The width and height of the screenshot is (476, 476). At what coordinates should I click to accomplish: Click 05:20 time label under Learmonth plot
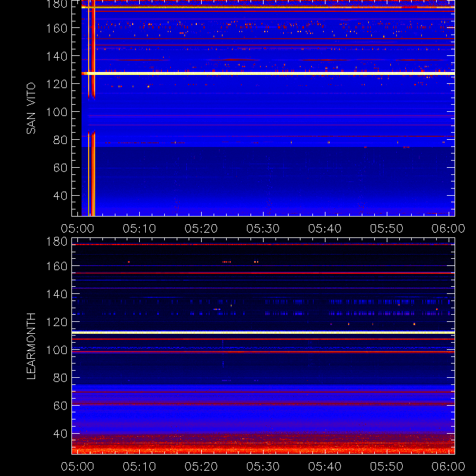[x=201, y=466]
